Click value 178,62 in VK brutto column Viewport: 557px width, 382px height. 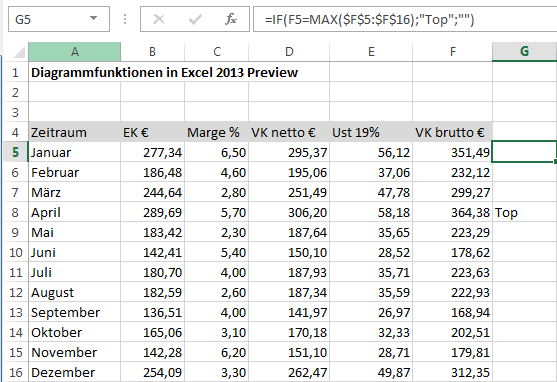click(453, 252)
